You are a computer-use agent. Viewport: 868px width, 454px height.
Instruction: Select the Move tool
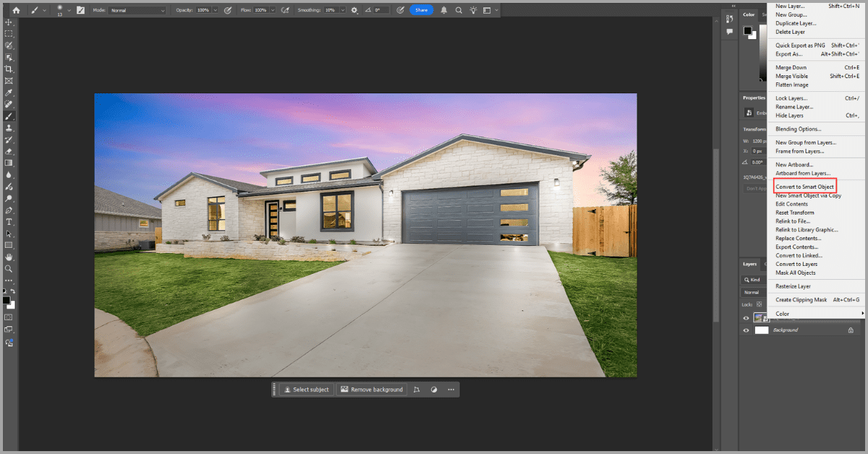pos(9,22)
